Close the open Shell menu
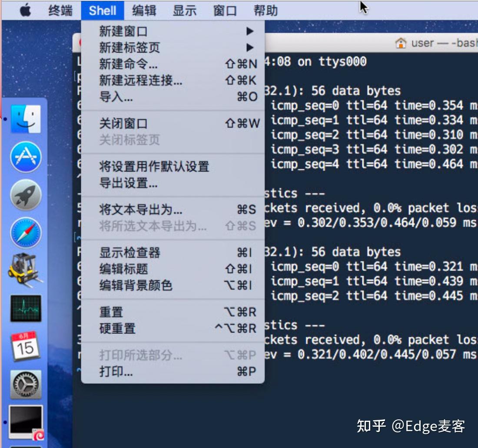 click(103, 11)
